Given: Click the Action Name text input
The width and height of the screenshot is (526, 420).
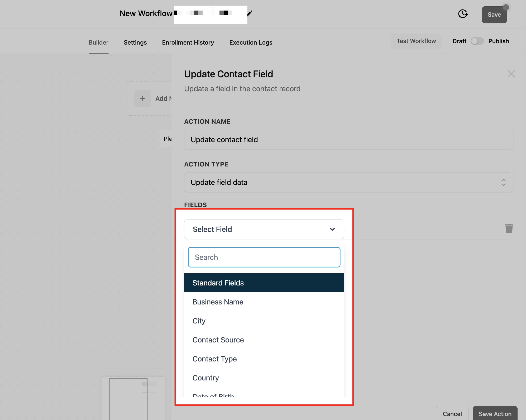Looking at the screenshot, I should [x=348, y=140].
